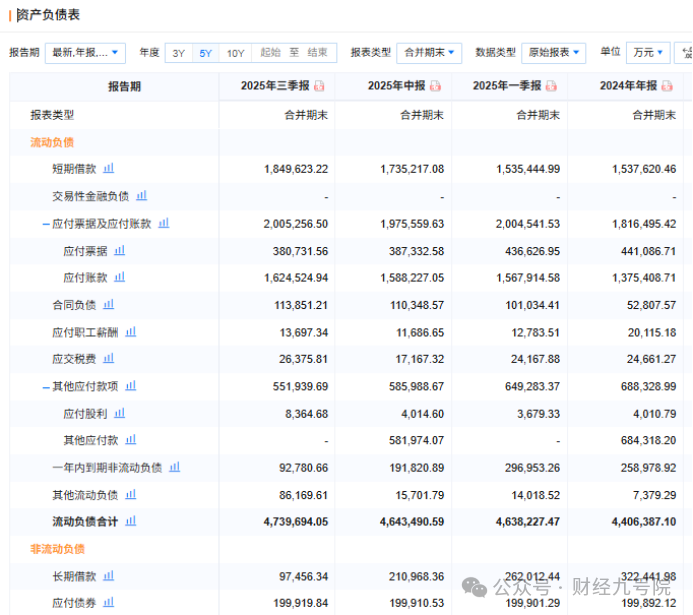Switch year range to 10Y
The height and width of the screenshot is (615, 693).
[235, 53]
